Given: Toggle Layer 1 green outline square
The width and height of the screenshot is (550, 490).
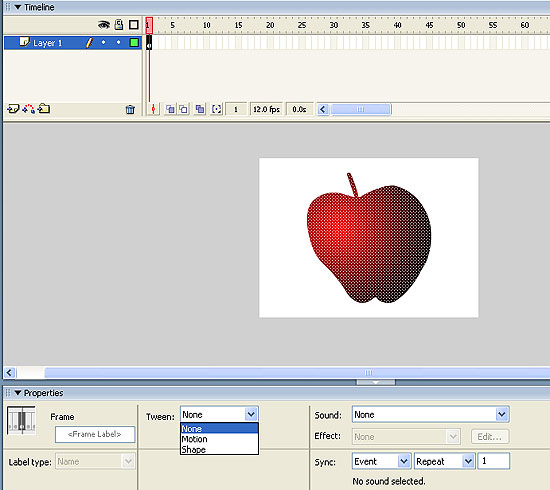Looking at the screenshot, I should (x=134, y=43).
